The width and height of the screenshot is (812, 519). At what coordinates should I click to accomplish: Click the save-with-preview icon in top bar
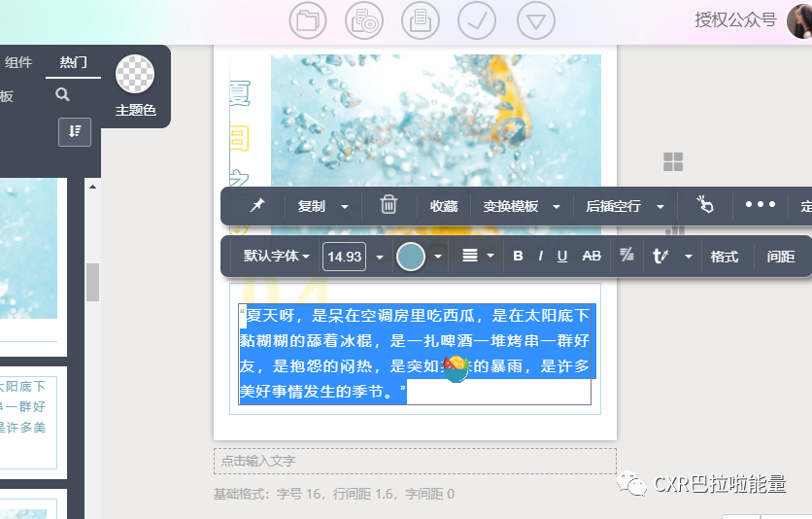click(x=364, y=20)
